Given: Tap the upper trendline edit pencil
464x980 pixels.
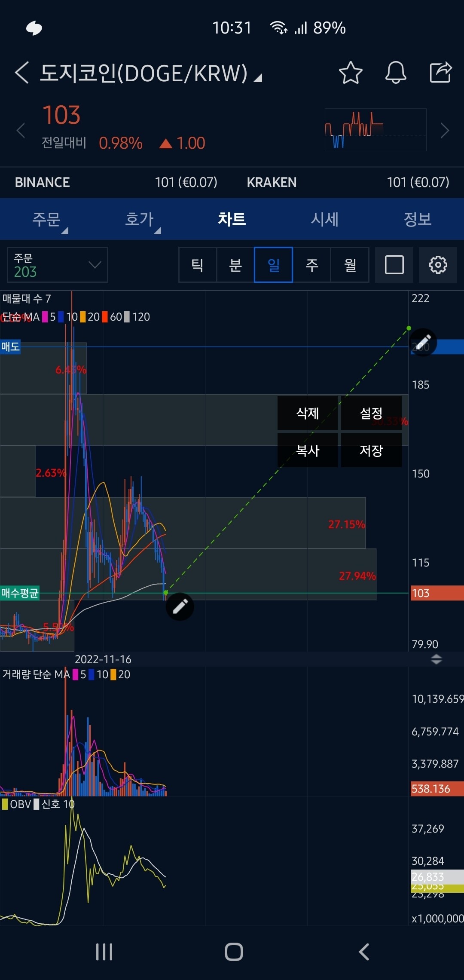Looking at the screenshot, I should click(x=423, y=343).
